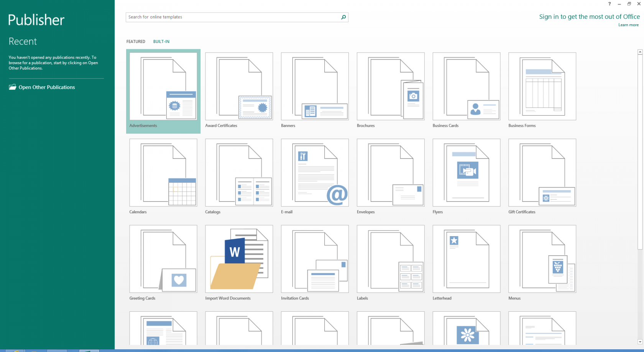Viewport: 644px width, 352px height.
Task: Click the Award Certificates label text
Action: click(221, 126)
